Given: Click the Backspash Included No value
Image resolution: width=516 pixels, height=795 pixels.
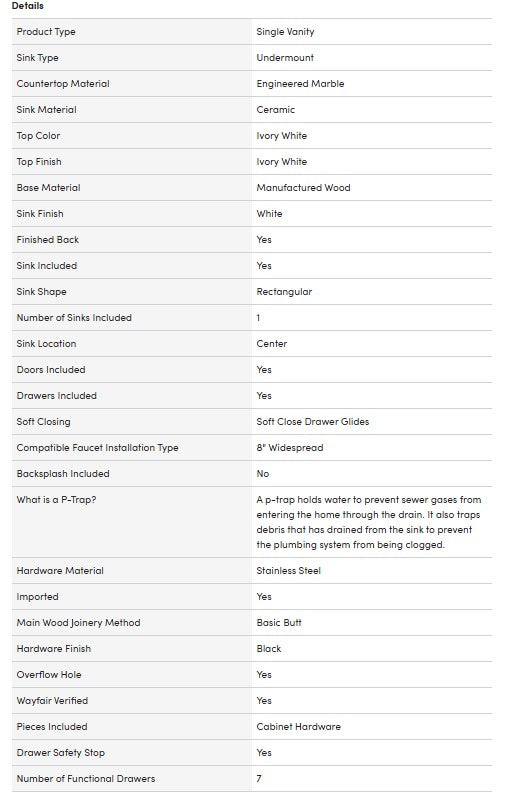Looking at the screenshot, I should 263,474.
